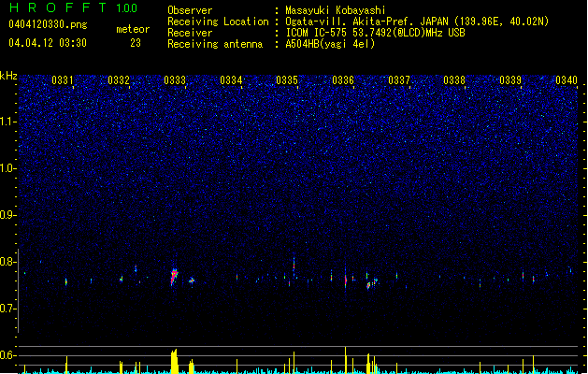Click the 1.0 kHz axis label
The image size is (588, 374).
(7, 168)
